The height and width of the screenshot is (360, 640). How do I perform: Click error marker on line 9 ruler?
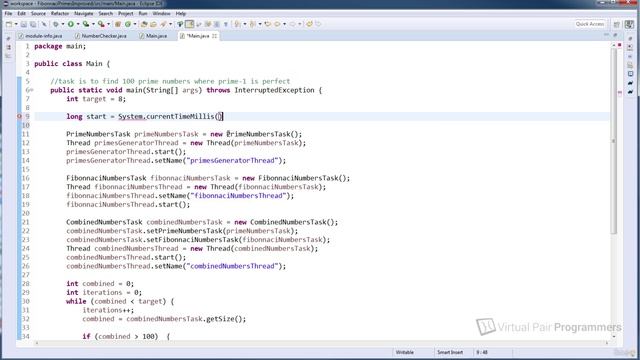(19, 116)
